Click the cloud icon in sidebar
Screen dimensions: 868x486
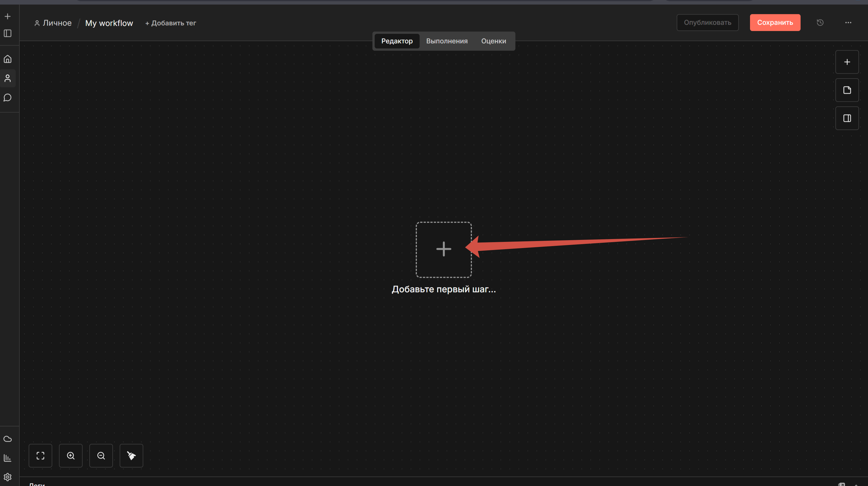tap(7, 439)
